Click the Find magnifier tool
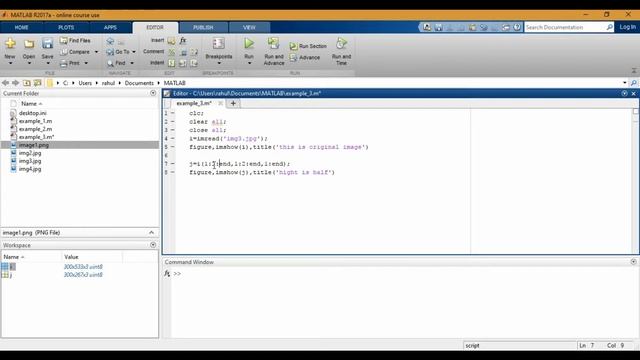640x360 pixels. [x=116, y=63]
